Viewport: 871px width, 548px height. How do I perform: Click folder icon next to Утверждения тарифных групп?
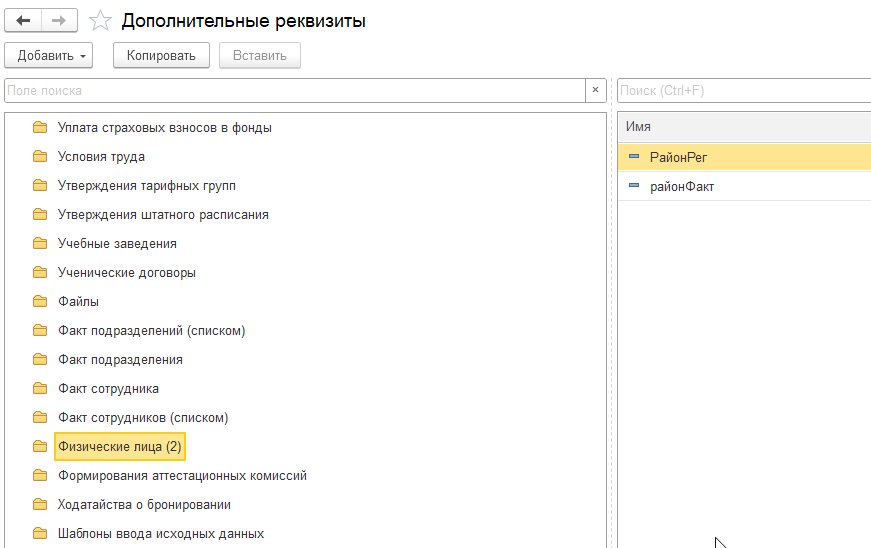pos(40,185)
